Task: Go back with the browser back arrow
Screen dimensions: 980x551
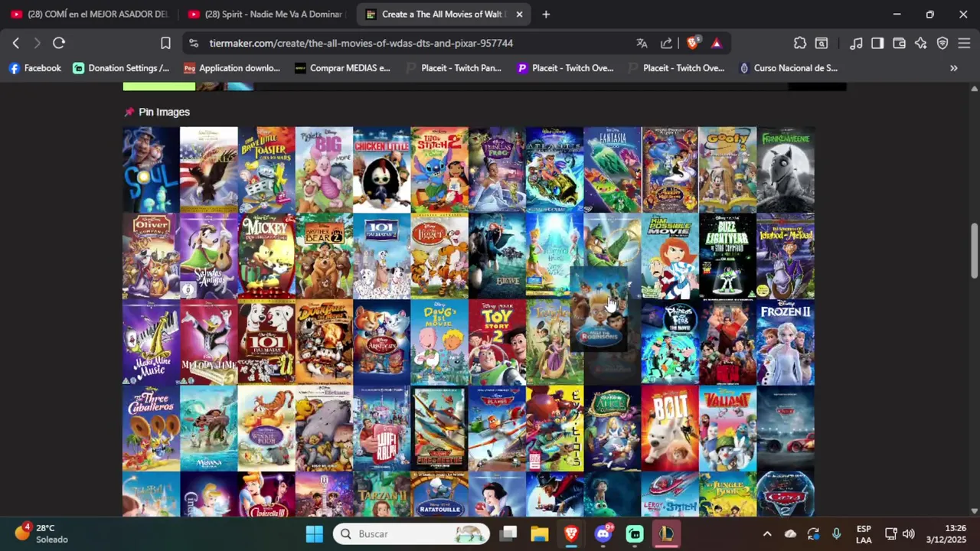Action: pos(16,44)
